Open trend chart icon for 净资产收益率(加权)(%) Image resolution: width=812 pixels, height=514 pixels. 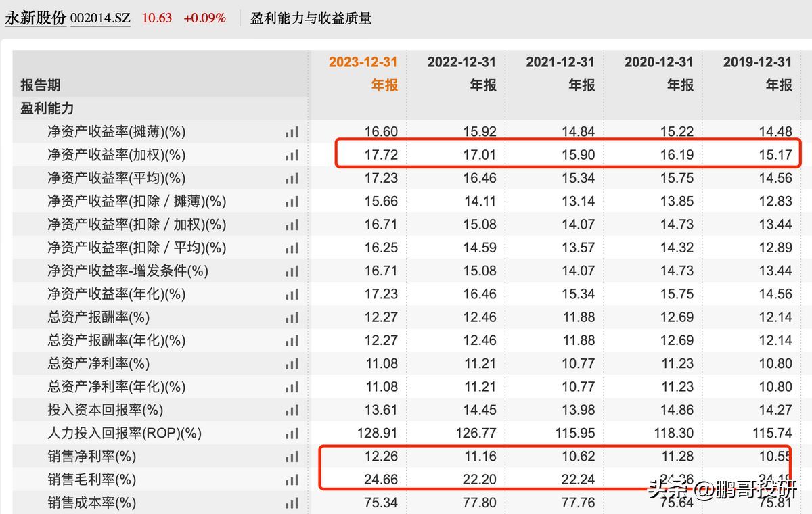(x=292, y=155)
